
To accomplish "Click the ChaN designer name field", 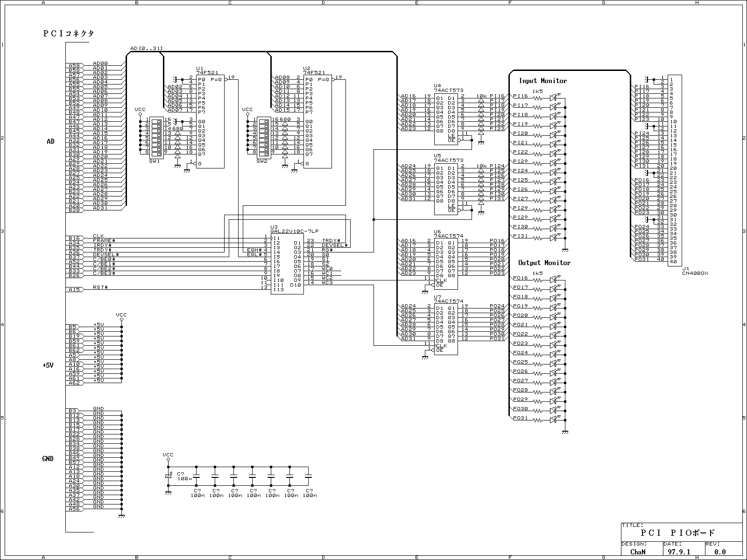I will (638, 551).
